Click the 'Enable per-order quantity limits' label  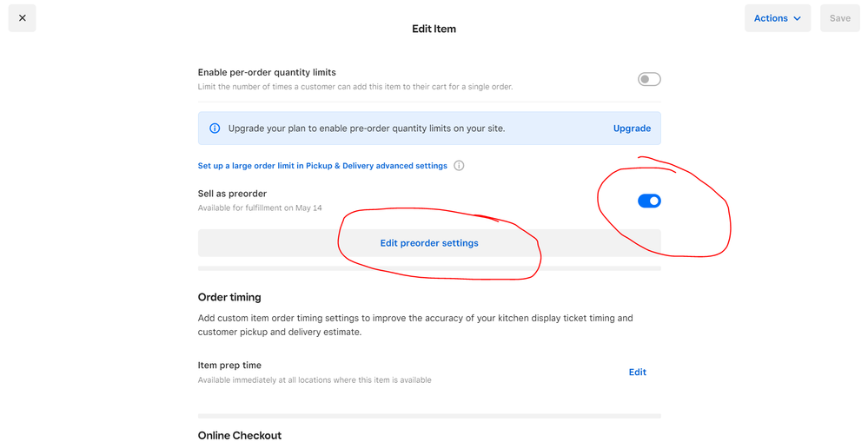point(267,72)
